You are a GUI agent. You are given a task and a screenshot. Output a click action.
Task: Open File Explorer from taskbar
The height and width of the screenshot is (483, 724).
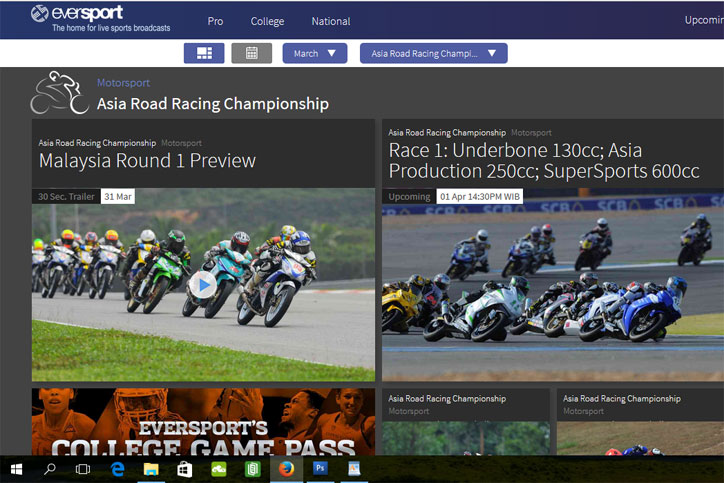click(151, 470)
